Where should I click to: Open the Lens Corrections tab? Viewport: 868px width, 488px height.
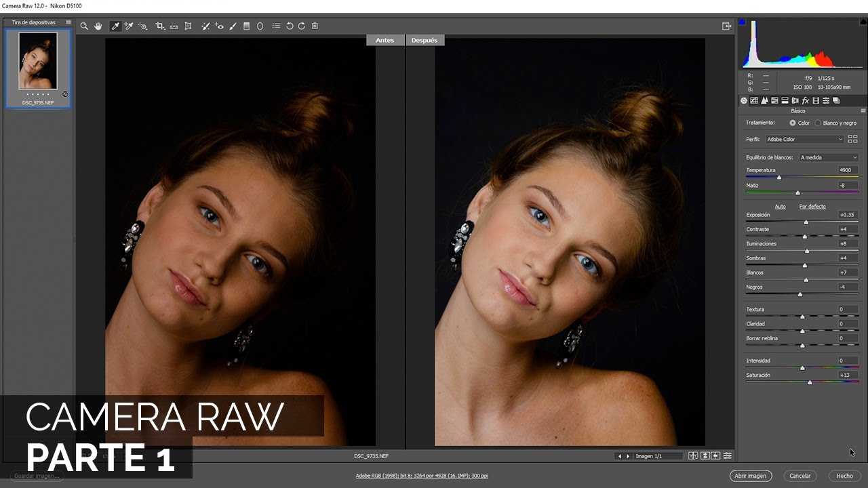(x=795, y=100)
